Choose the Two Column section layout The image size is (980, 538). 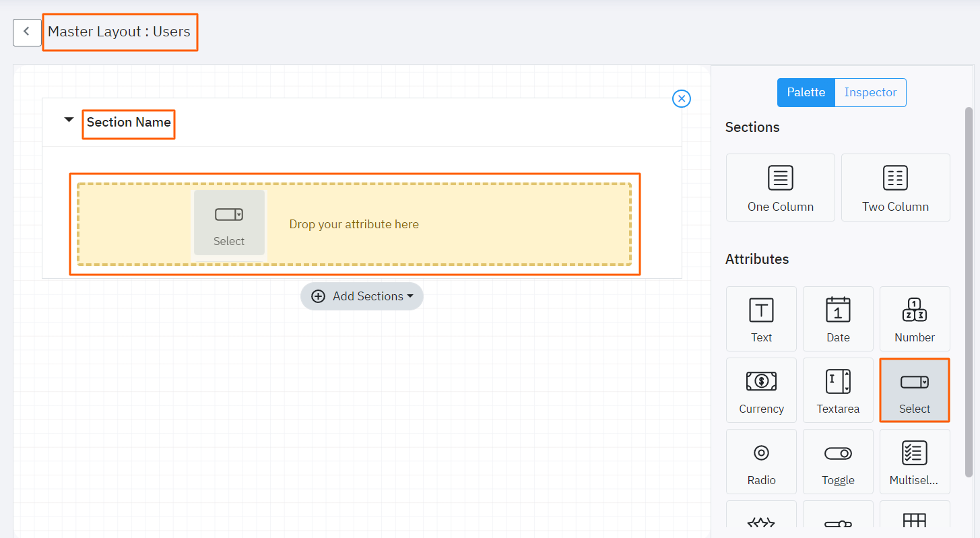coord(895,187)
